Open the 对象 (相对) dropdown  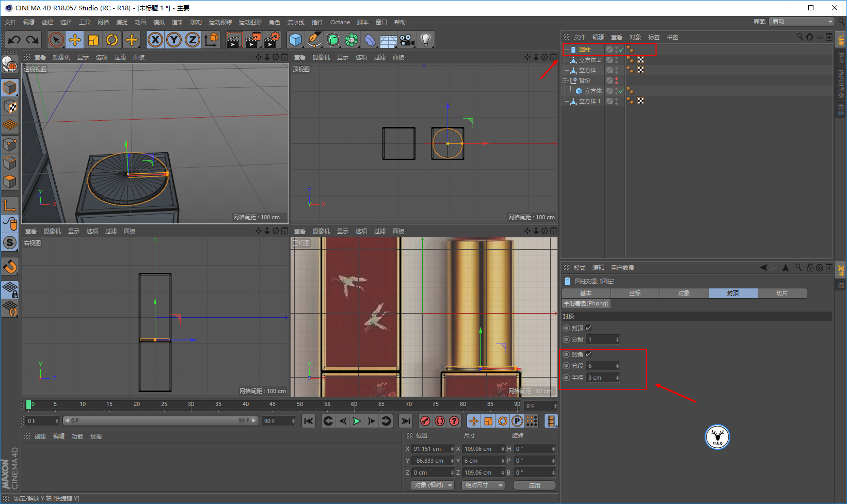(433, 485)
